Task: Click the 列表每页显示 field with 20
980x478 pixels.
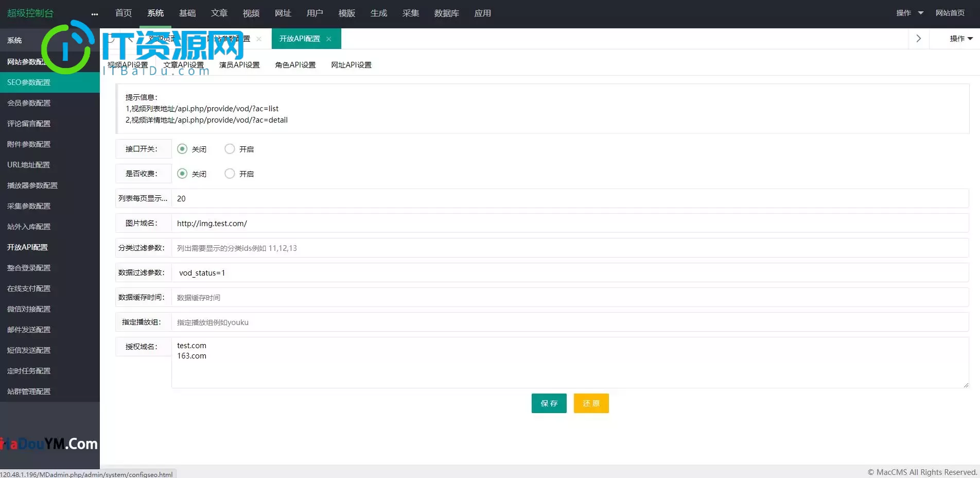Action: [x=570, y=198]
